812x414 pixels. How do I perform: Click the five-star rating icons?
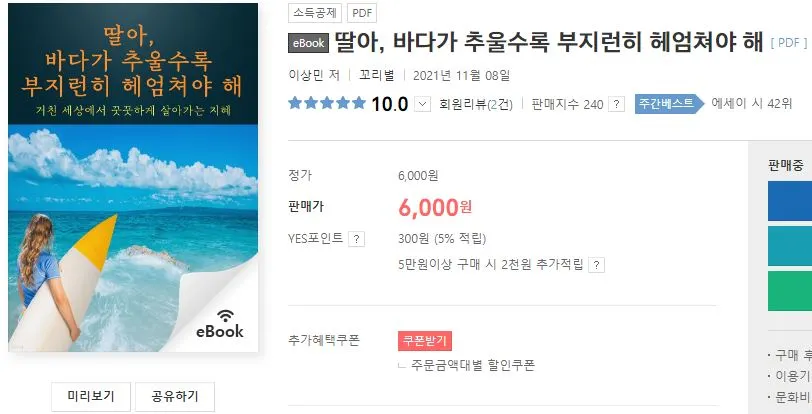[x=327, y=103]
